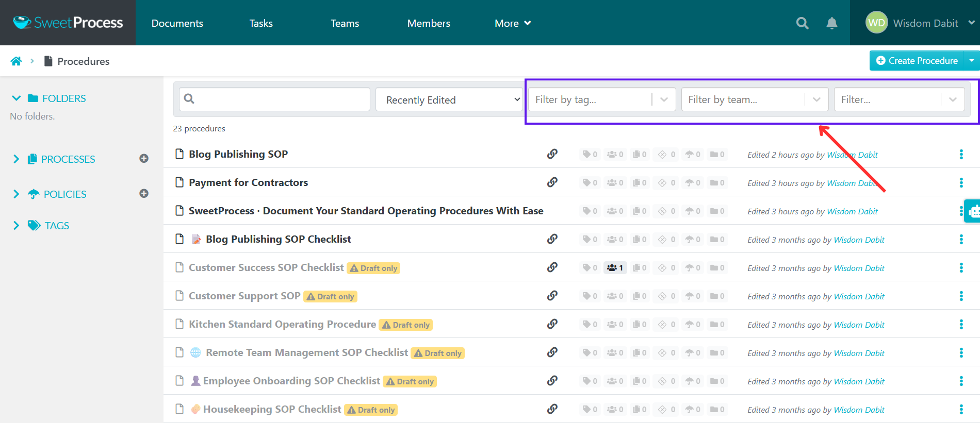The image size is (980, 423).
Task: Open Customer Success SOP Checklist procedure
Action: click(x=266, y=267)
